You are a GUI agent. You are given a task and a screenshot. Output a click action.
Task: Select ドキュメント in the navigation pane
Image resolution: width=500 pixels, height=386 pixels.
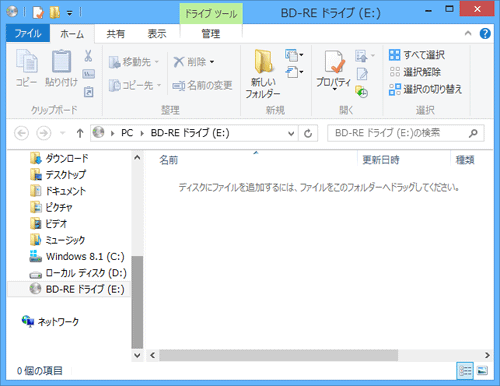pos(58,191)
